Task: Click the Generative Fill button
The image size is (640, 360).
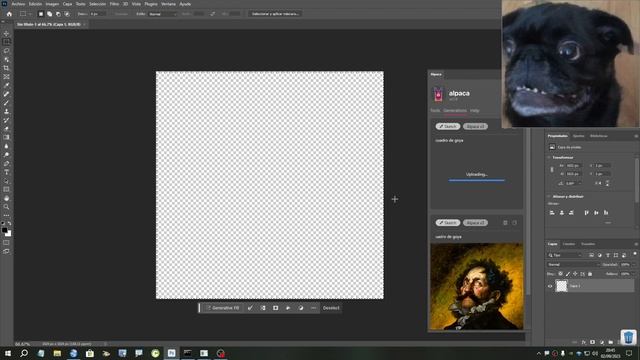Action: tap(223, 308)
